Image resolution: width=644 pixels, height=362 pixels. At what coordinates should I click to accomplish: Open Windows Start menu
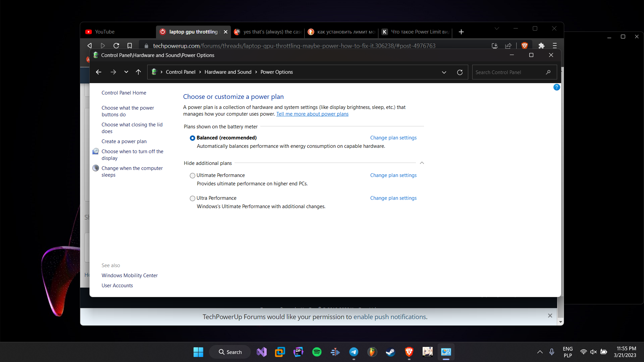click(x=198, y=352)
